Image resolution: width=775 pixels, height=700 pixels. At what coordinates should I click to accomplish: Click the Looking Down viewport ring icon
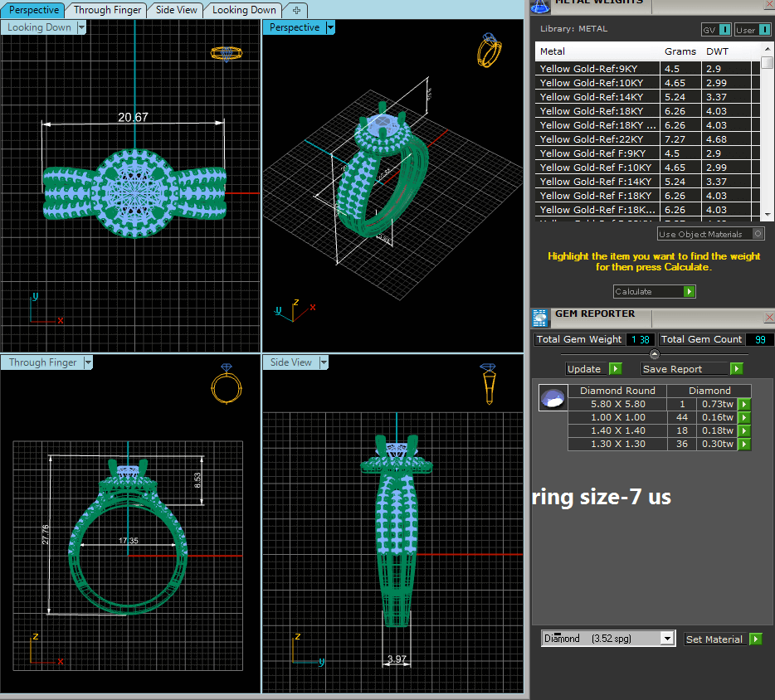[x=225, y=53]
